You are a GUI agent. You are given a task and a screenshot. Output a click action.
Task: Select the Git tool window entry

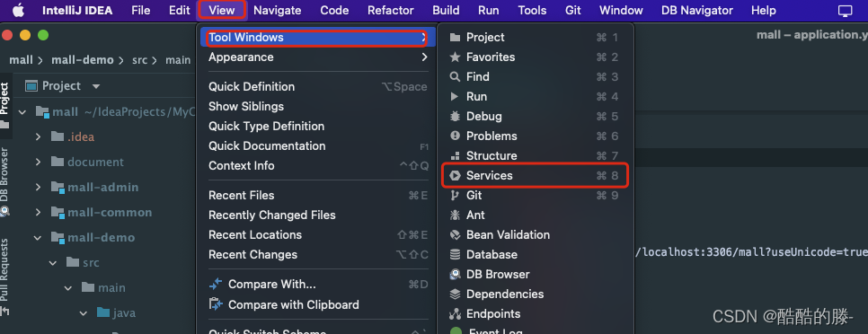point(536,195)
